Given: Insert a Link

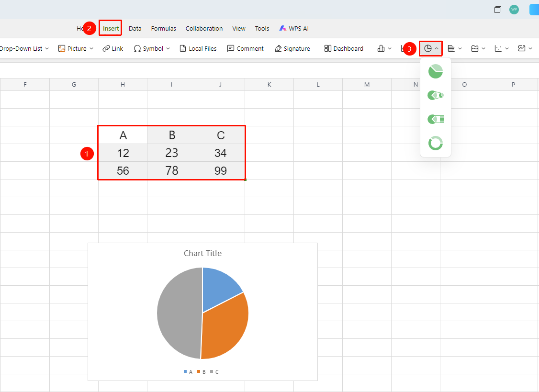Looking at the screenshot, I should coord(113,48).
